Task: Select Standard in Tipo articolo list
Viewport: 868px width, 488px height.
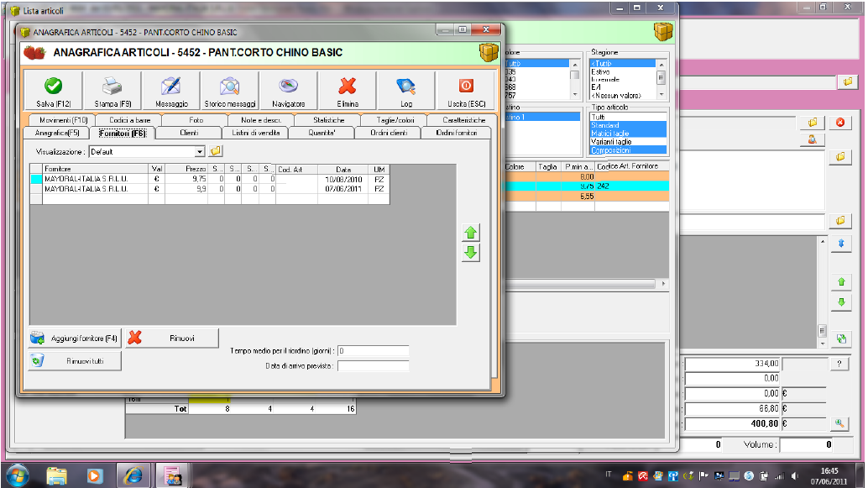Action: tap(628, 125)
